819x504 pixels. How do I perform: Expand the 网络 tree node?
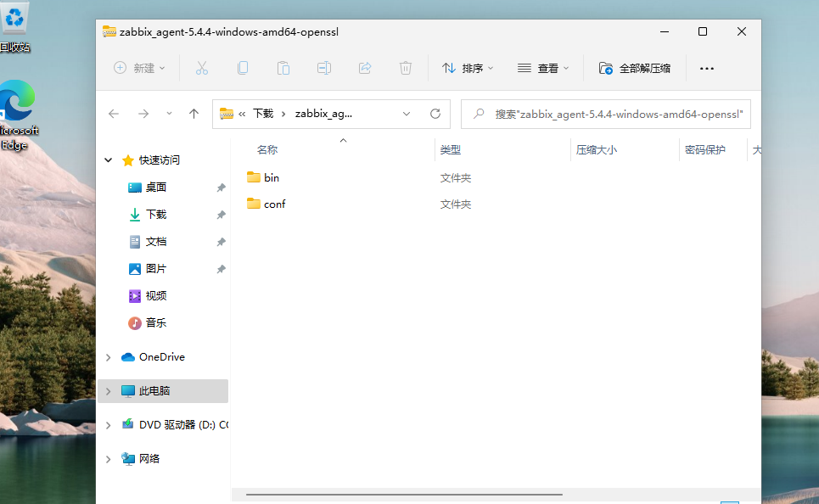pyautogui.click(x=108, y=459)
